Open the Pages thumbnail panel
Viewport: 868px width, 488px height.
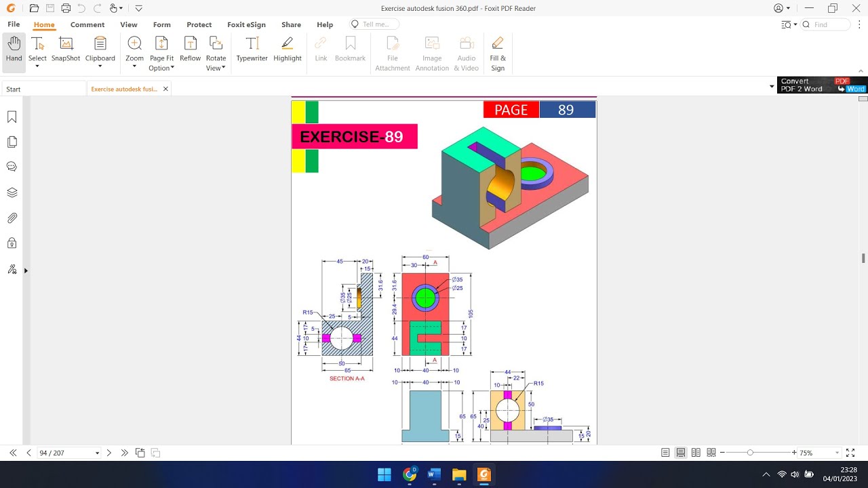coord(12,142)
